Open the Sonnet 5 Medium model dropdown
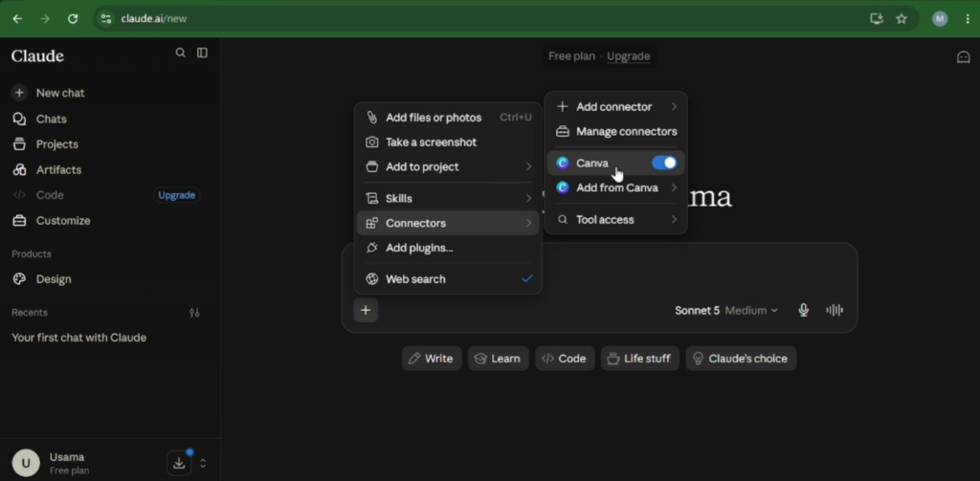This screenshot has width=980, height=481. coord(726,311)
